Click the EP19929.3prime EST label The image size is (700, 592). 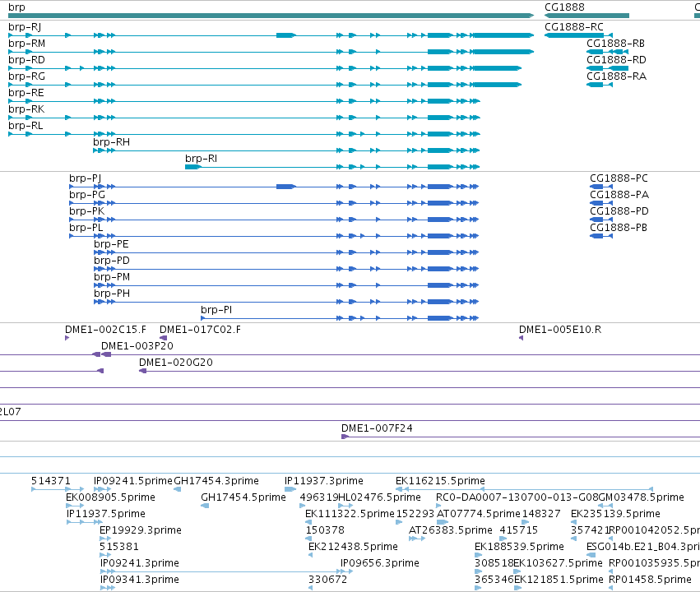coord(140,530)
